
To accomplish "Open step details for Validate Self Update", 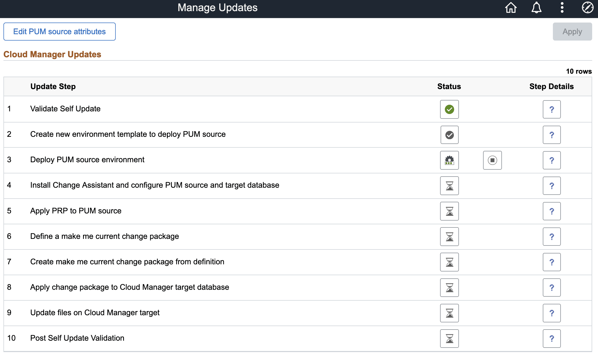I will (x=552, y=109).
